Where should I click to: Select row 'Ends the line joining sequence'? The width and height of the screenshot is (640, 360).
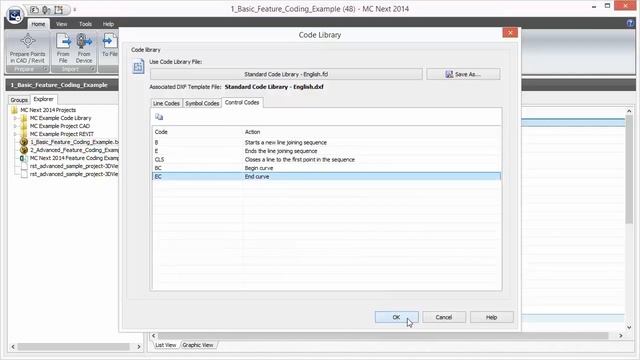[326, 151]
